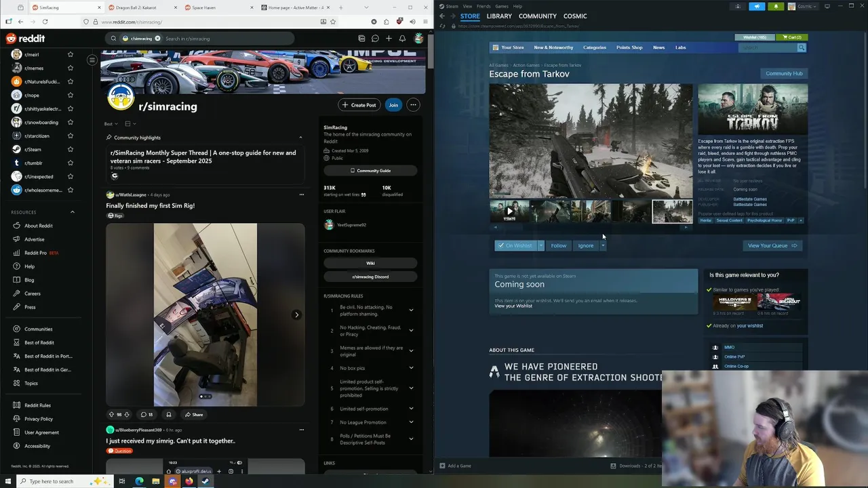Viewport: 868px width, 488px height.
Task: Give award on first Sim Rig post
Action: [169, 414]
